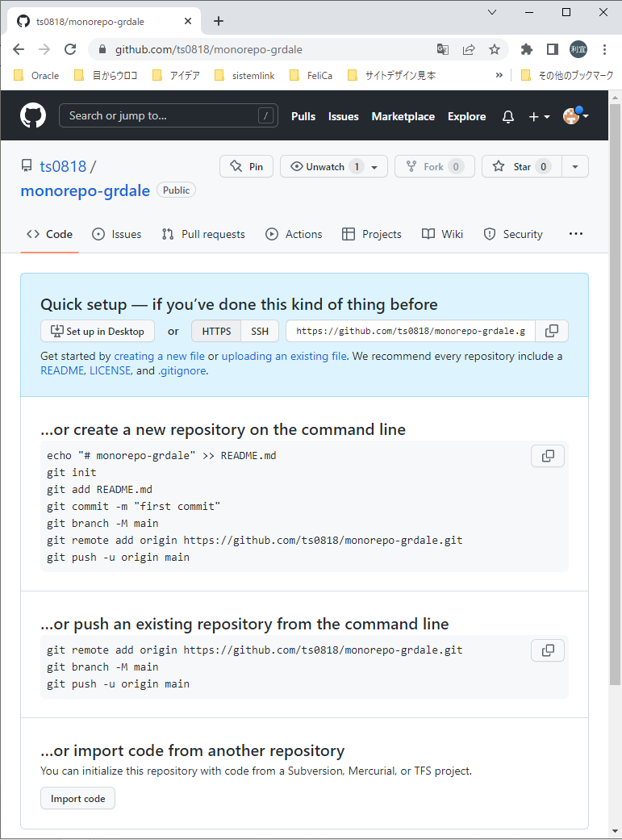Open the repository options ellipsis menu

point(575,233)
